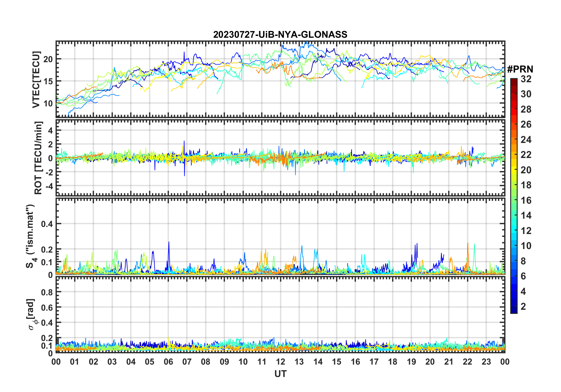
Task: Click VTEC y-axis tick 20
Action: (48, 59)
